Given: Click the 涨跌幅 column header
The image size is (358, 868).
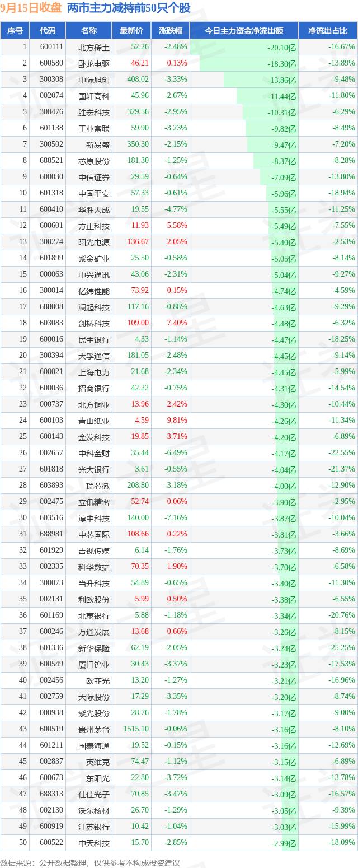Looking at the screenshot, I should pyautogui.click(x=170, y=31).
